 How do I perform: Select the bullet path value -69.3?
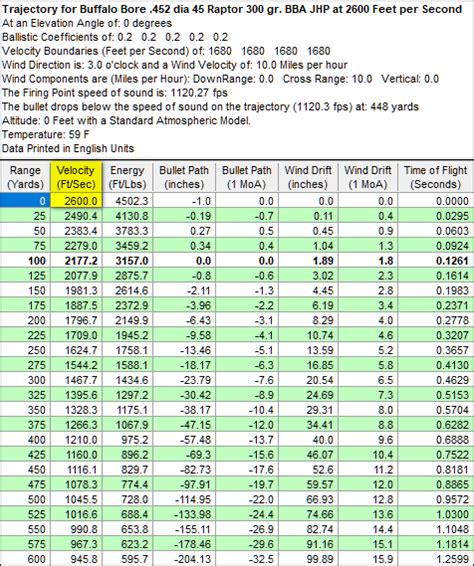click(184, 454)
